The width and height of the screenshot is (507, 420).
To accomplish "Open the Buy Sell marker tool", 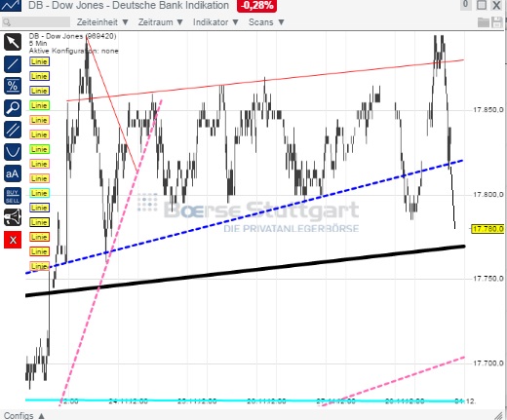I will pos(13,196).
